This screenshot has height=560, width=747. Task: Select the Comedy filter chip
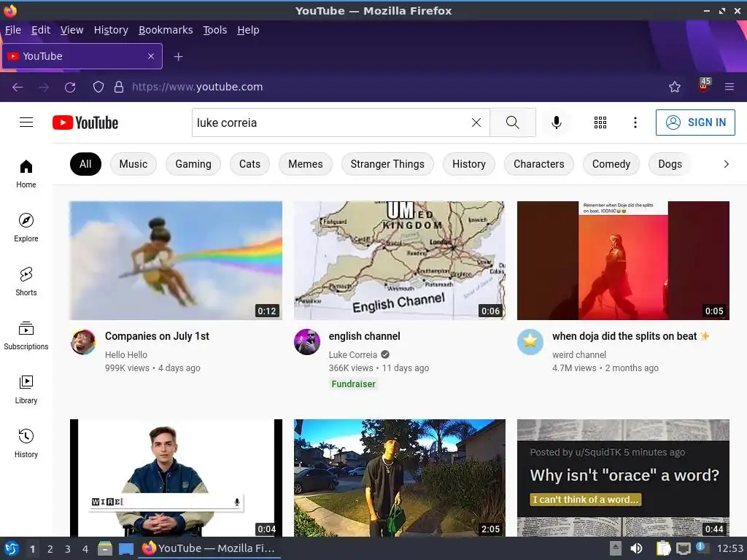click(x=611, y=164)
